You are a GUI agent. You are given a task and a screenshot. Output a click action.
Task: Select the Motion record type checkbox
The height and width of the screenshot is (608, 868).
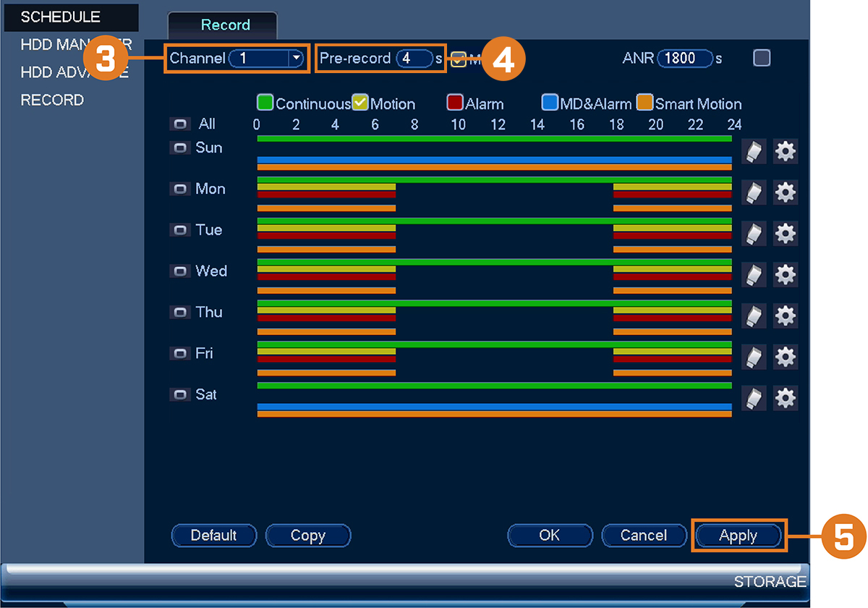click(x=360, y=102)
